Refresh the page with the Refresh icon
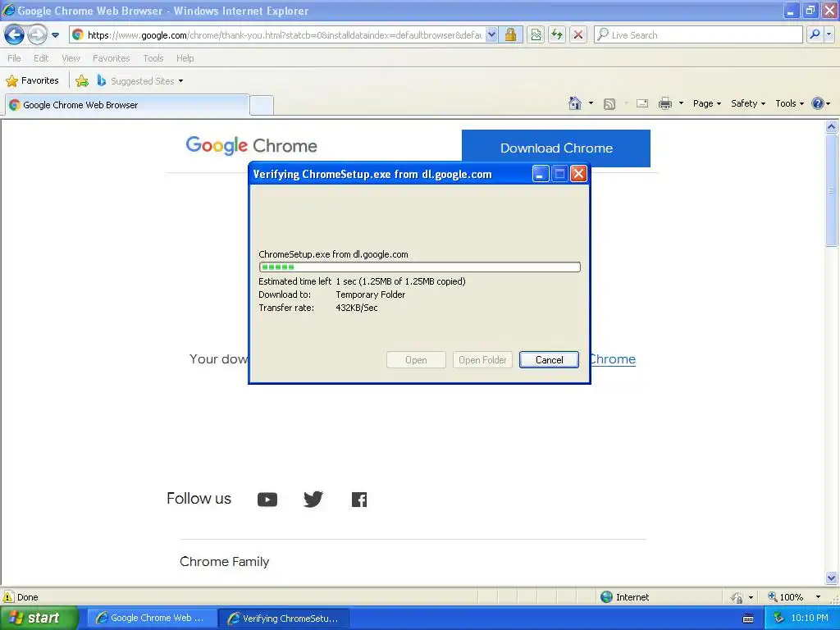Screen dimensions: 840x630 pyautogui.click(x=557, y=35)
